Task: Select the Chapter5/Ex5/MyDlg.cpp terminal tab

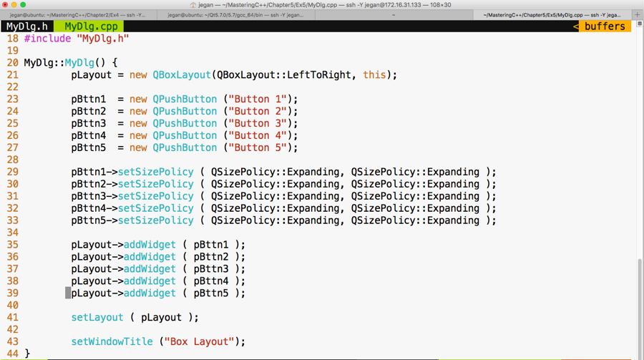Action: click(x=552, y=15)
